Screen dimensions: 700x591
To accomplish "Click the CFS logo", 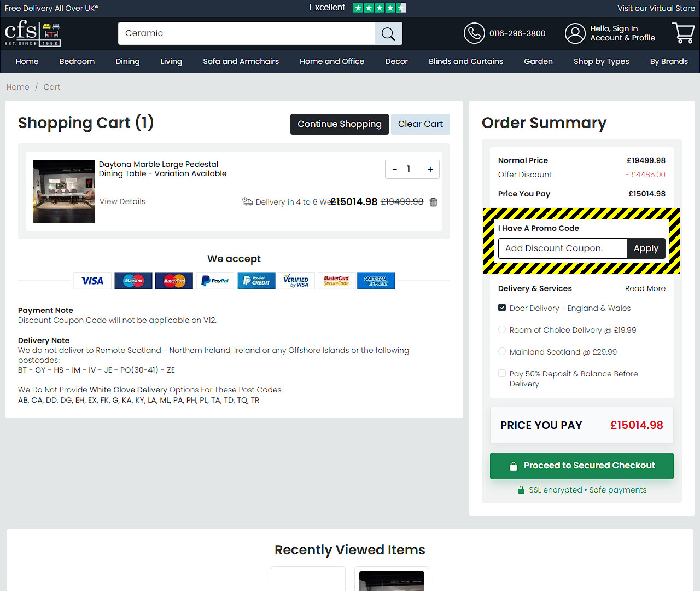I will click(32, 33).
